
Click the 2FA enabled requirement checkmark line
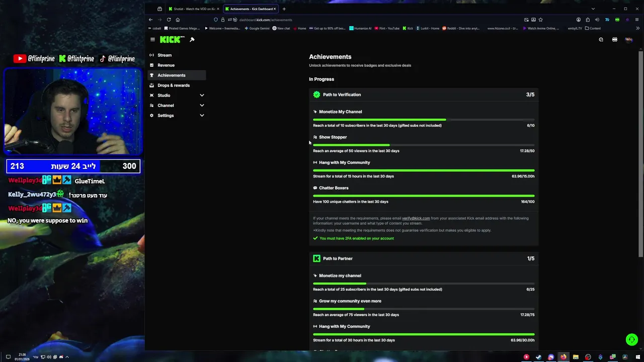[354, 238]
